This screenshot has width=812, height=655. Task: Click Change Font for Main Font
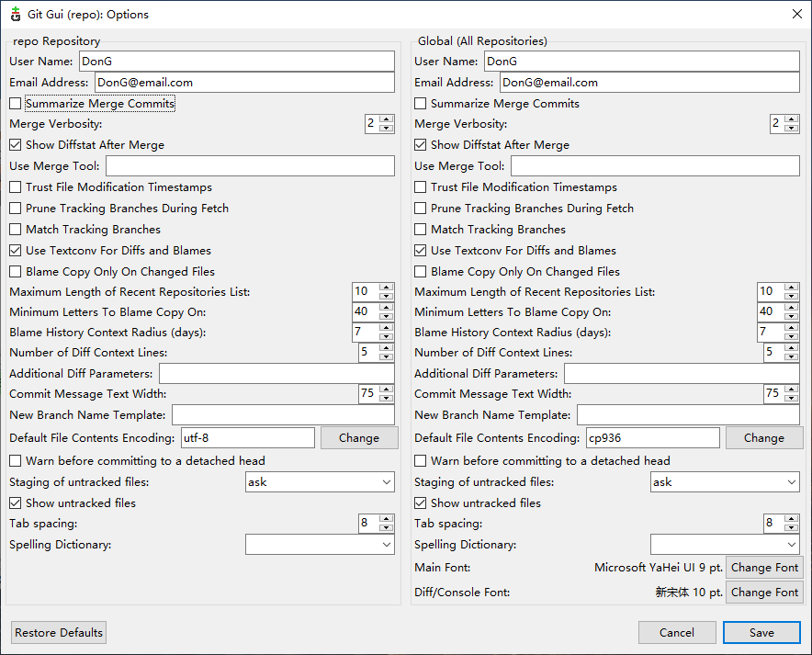click(x=764, y=568)
